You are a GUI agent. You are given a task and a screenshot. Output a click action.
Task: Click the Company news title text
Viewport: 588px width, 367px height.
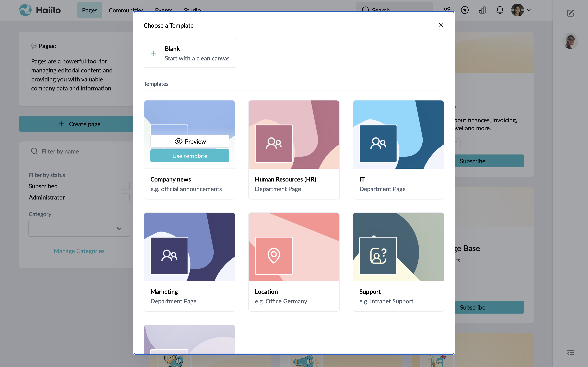[x=171, y=179]
